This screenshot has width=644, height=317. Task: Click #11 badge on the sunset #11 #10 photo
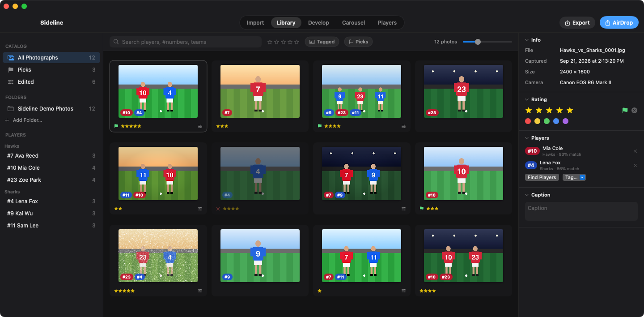pos(127,195)
